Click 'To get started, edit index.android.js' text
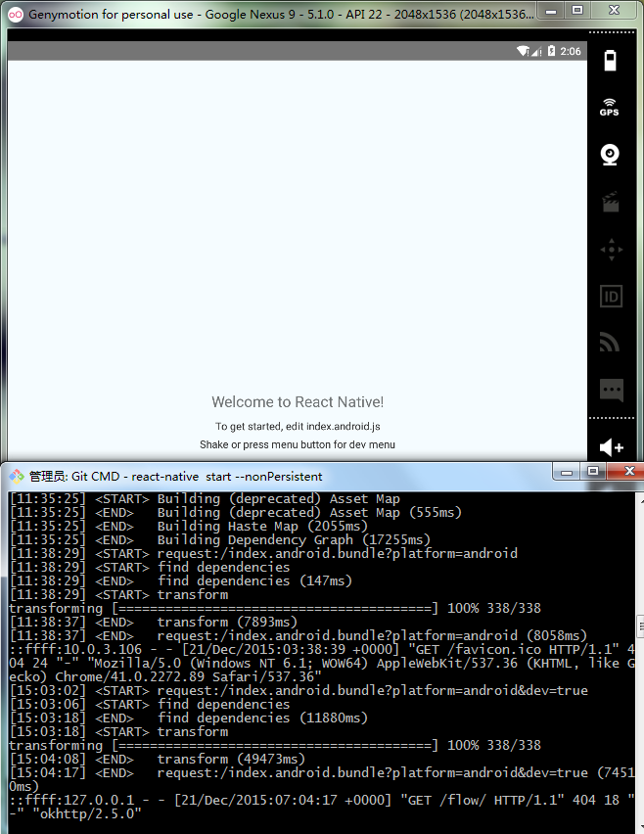 [x=298, y=427]
